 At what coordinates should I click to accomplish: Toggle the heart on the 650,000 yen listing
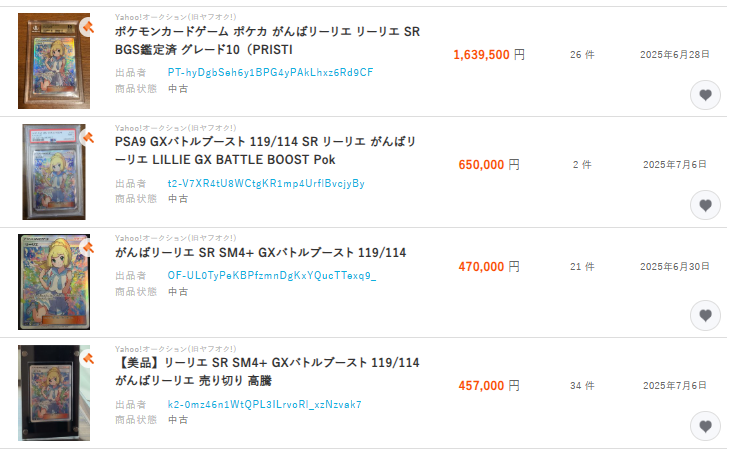705,206
